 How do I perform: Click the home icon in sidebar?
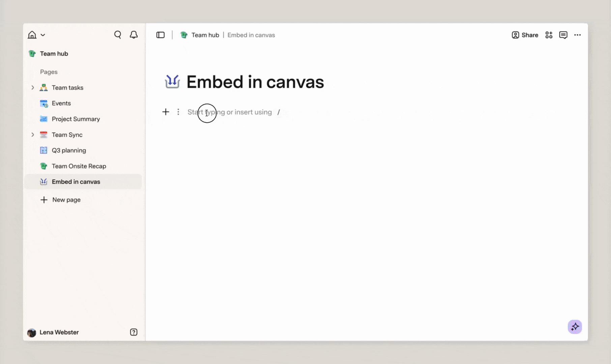pos(32,35)
